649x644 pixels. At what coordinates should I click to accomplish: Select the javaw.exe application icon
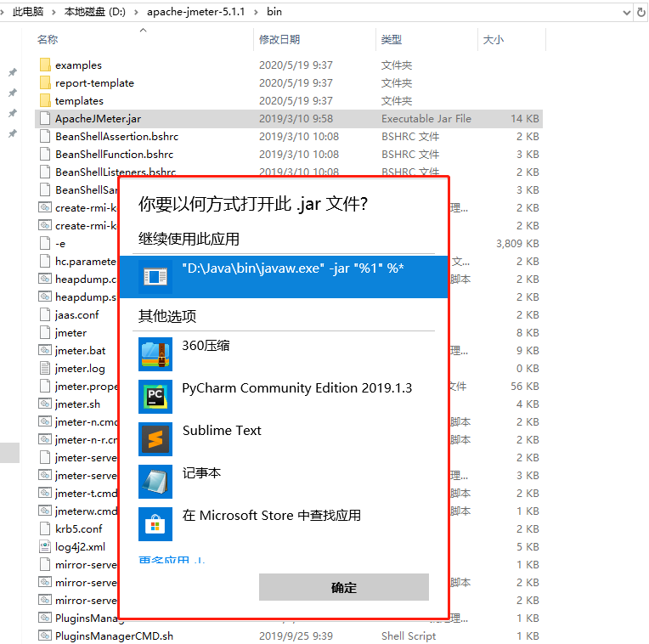click(x=155, y=276)
